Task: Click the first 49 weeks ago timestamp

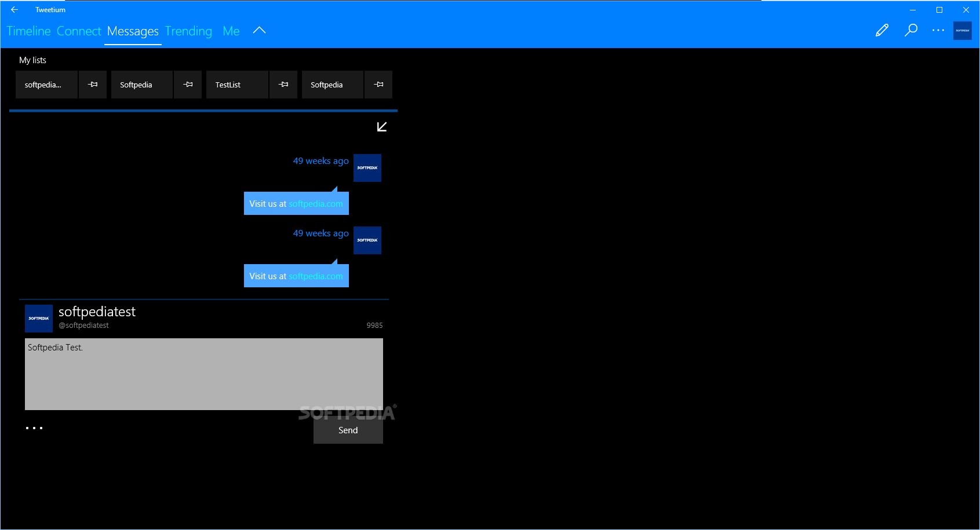Action: point(320,161)
